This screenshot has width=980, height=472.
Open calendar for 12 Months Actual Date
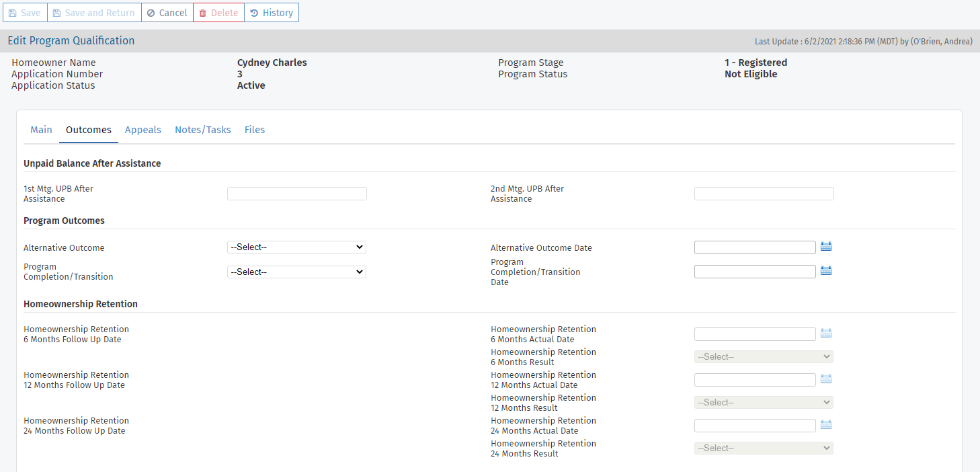[x=826, y=379]
